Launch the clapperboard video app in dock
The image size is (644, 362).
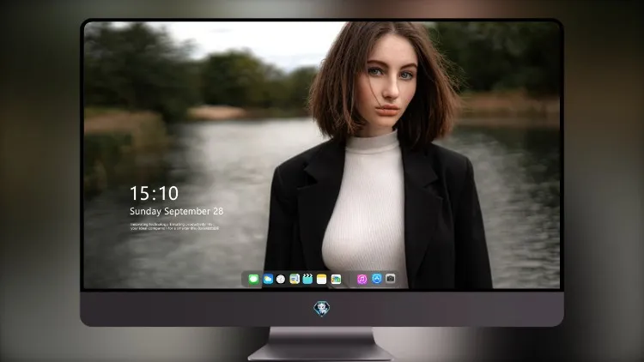[307, 279]
